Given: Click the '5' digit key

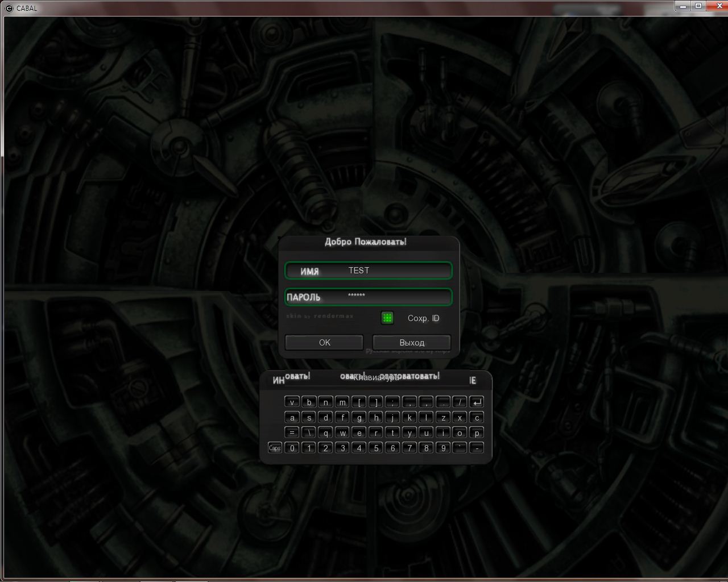Looking at the screenshot, I should [x=376, y=448].
